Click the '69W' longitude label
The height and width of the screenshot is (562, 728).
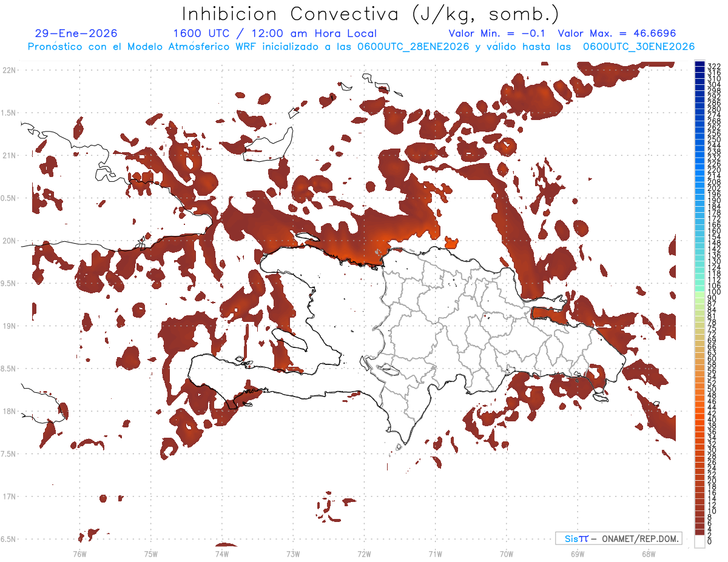[577, 554]
